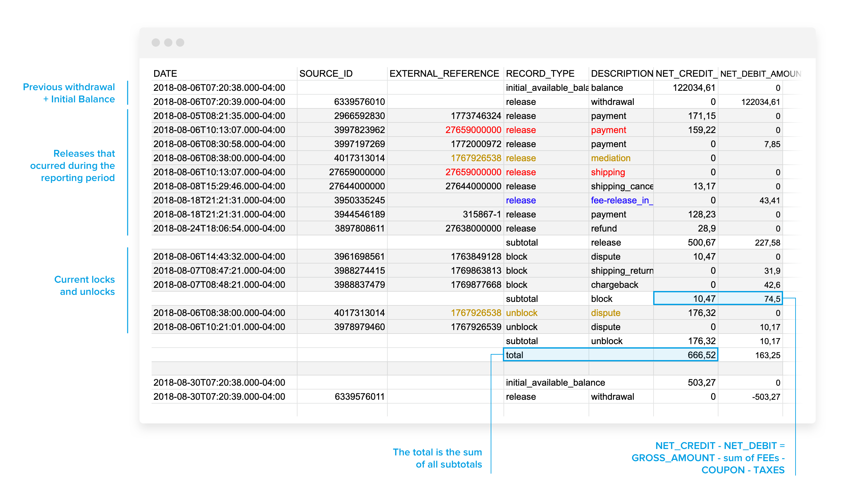
Task: Select block subtotal debit 74,5
Action: point(772,299)
